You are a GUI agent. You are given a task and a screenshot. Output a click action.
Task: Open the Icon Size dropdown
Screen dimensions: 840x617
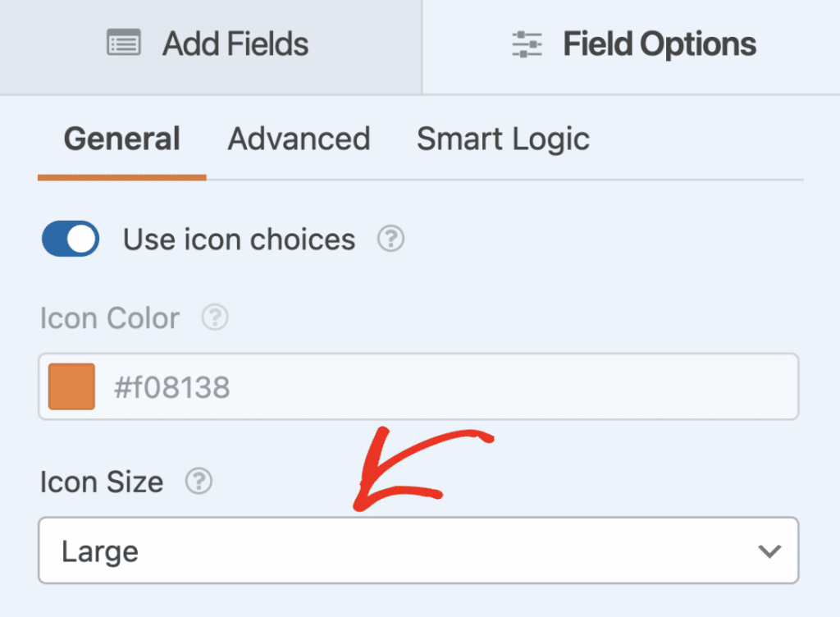coord(418,551)
